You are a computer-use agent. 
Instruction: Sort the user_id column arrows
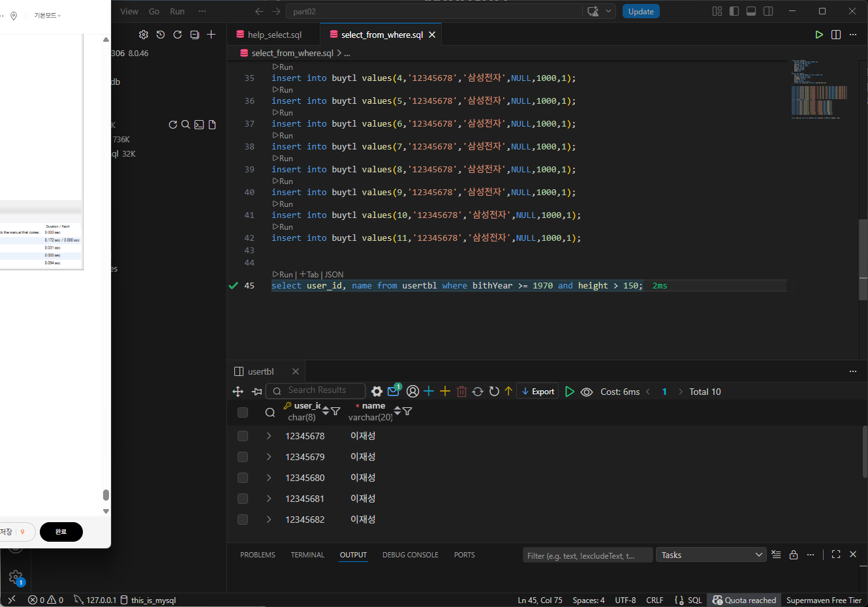point(326,411)
